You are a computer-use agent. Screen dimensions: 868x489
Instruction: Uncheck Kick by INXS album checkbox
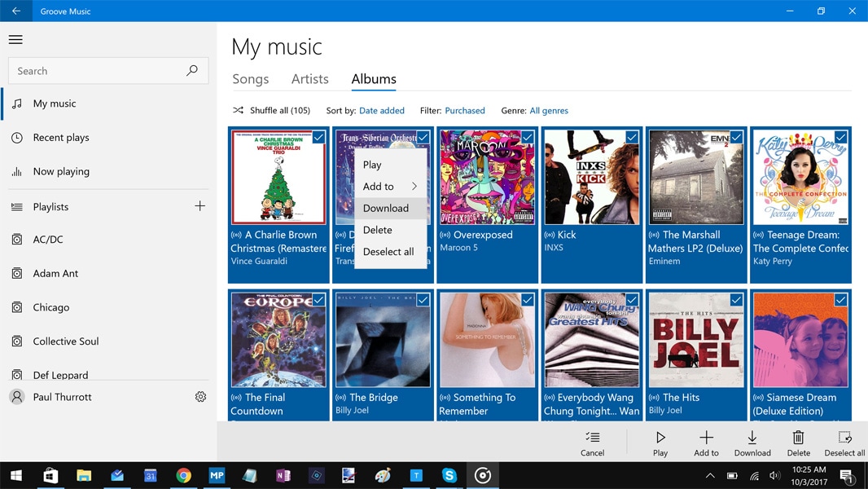(x=632, y=137)
